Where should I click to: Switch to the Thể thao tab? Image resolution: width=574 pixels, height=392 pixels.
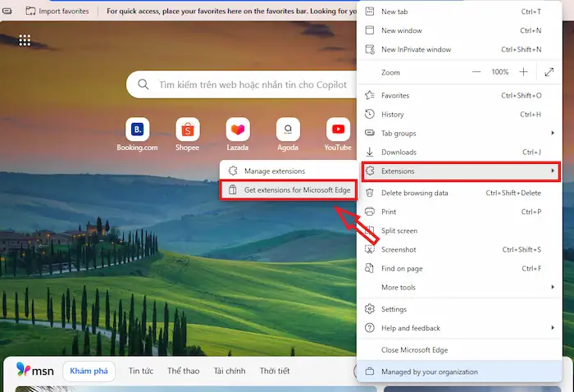point(184,371)
